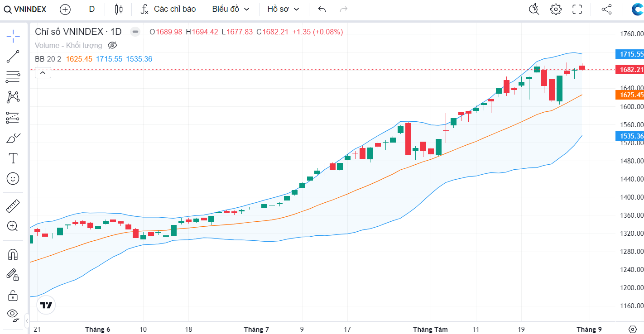Click the 1760.00 price scale mark
Image resolution: width=644 pixels, height=334 pixels.
632,34
